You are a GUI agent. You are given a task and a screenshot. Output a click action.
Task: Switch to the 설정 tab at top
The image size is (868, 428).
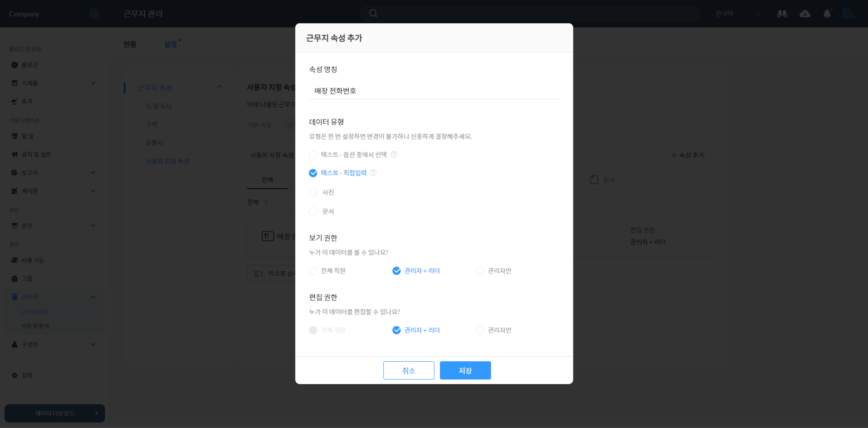coord(170,44)
